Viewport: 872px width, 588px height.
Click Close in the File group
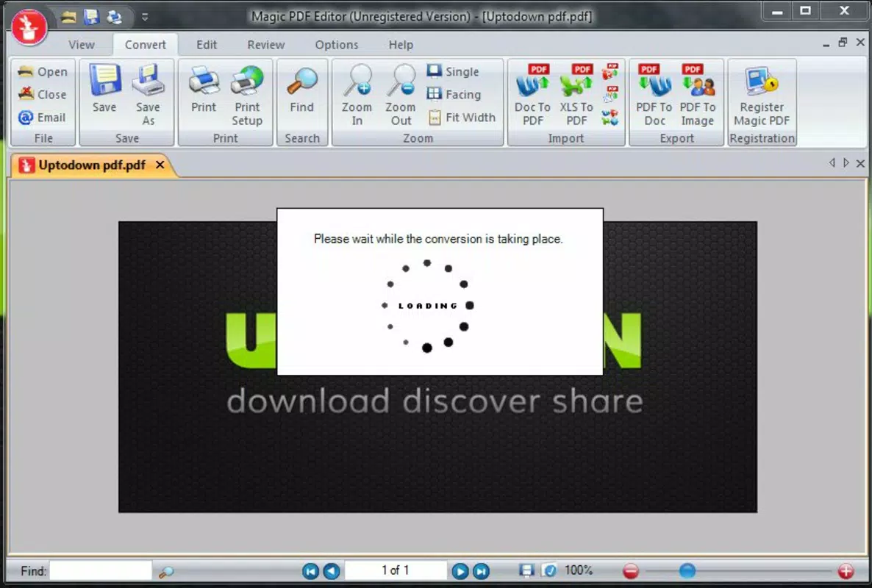[43, 95]
